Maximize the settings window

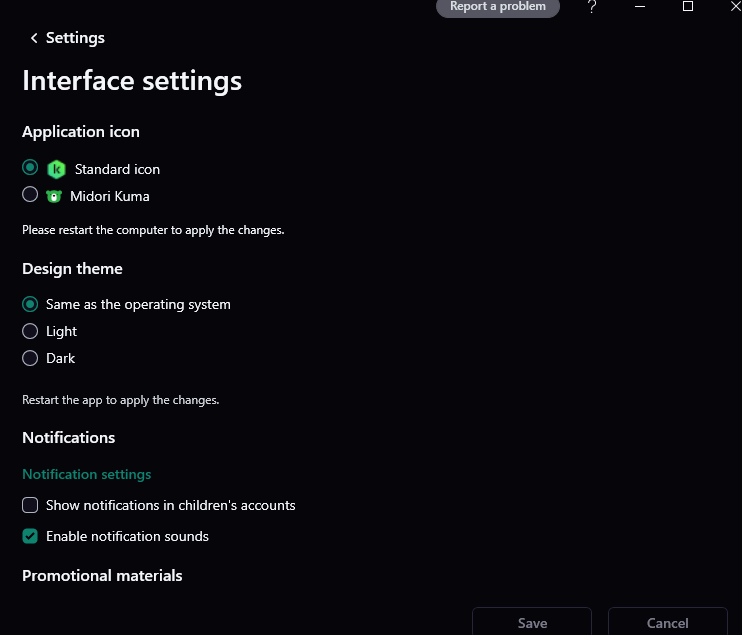pyautogui.click(x=688, y=7)
